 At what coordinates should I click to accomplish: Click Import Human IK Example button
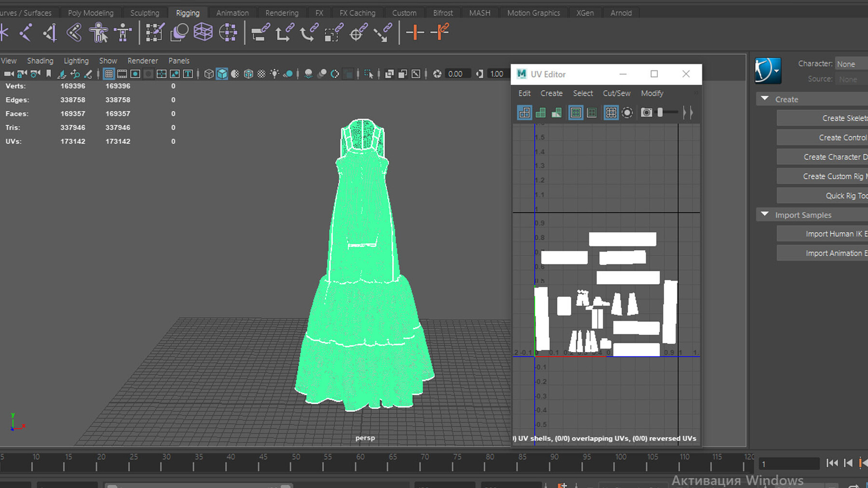point(822,234)
